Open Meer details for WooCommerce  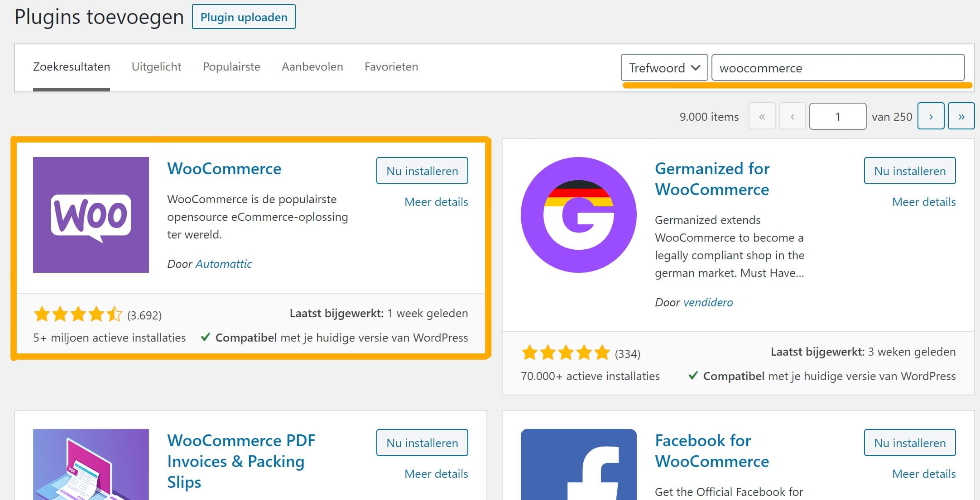click(x=436, y=202)
